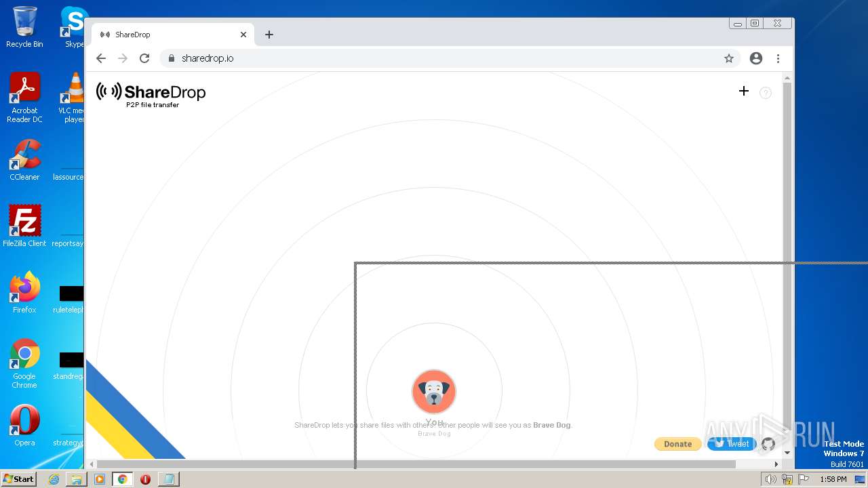Open CCleaner desktop shortcut
The height and width of the screenshot is (488, 868).
24,160
